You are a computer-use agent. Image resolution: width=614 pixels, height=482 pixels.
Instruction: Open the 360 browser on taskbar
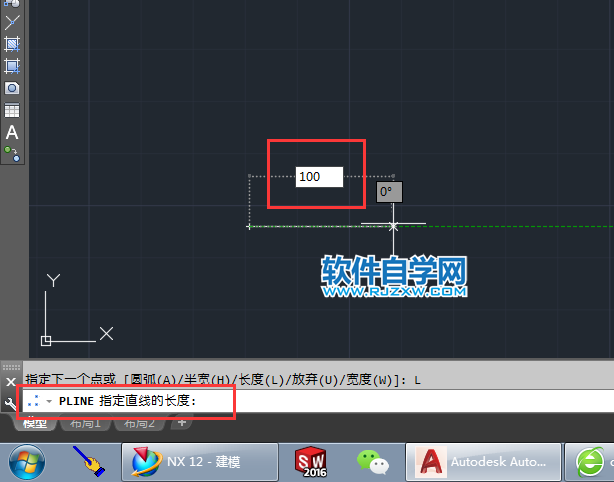coord(590,462)
